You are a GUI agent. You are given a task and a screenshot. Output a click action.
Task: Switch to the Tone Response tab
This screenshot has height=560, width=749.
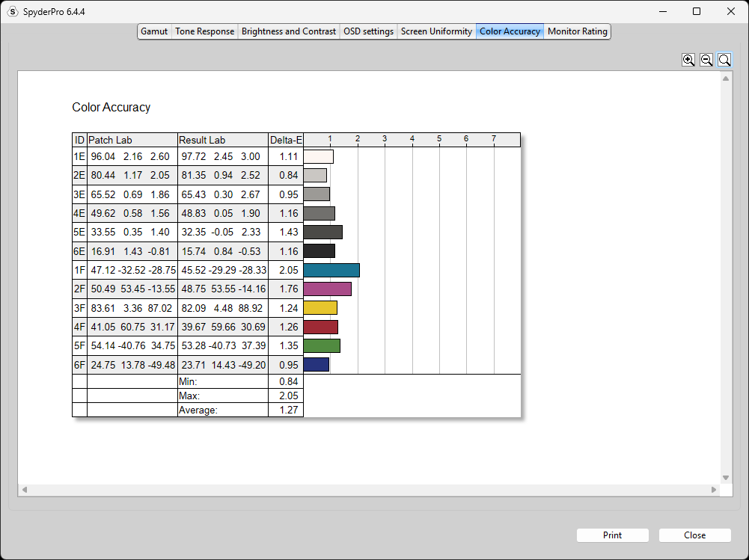click(x=204, y=31)
